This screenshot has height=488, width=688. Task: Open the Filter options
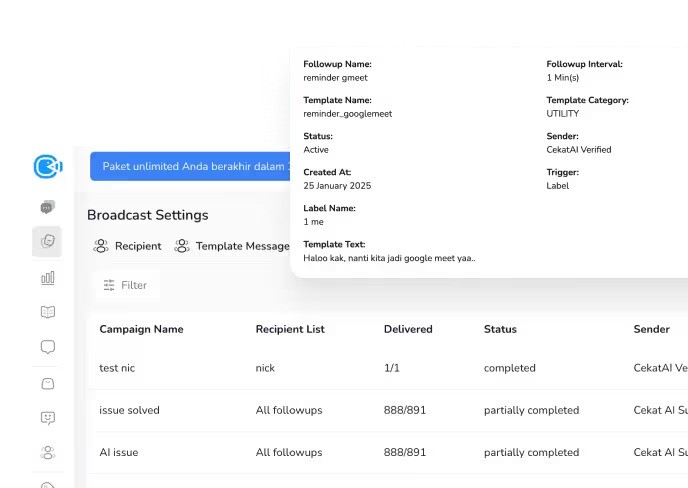click(x=125, y=285)
